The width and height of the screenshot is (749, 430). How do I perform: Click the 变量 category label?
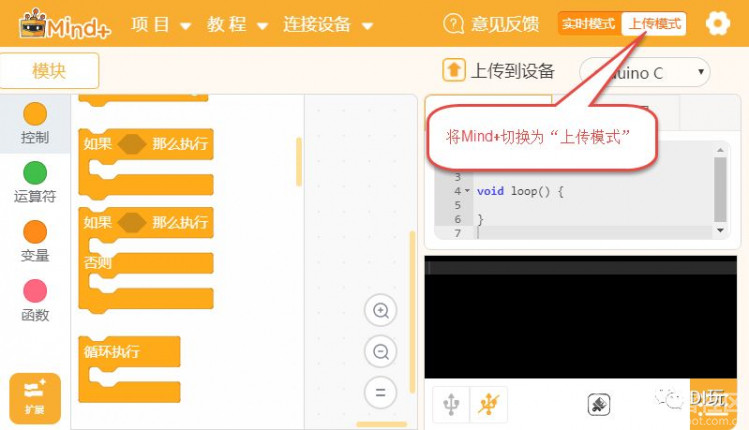coord(35,255)
